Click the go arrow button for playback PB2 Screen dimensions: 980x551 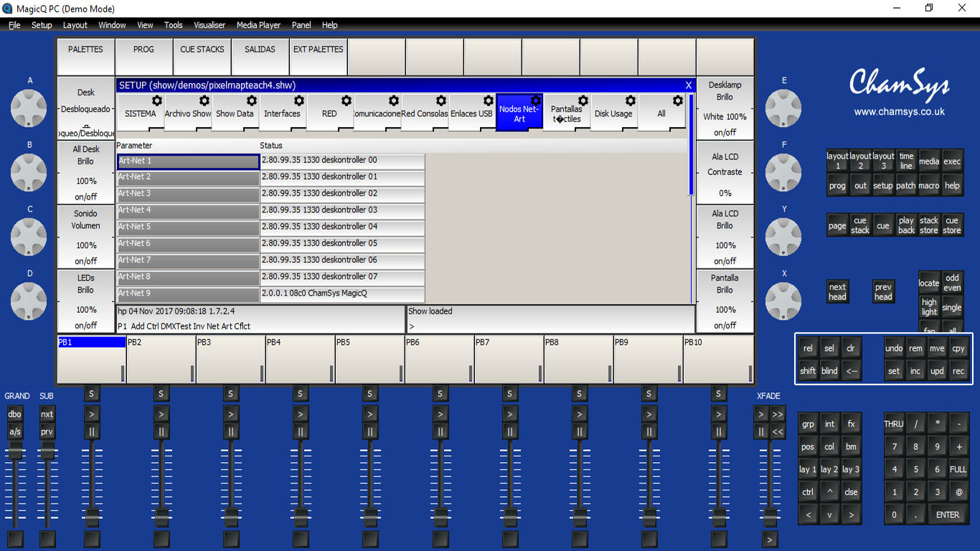(161, 414)
